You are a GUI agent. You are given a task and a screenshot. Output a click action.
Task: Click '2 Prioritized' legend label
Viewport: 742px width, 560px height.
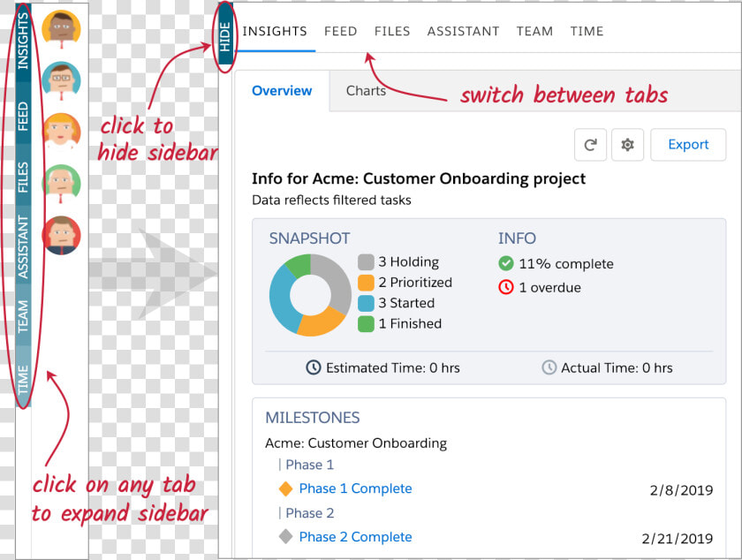tap(415, 283)
